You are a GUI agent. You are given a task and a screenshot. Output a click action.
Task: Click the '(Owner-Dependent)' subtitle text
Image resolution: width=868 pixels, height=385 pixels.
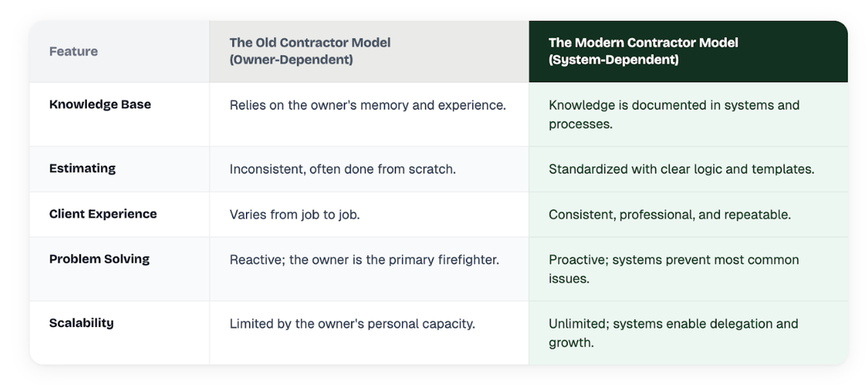(291, 60)
